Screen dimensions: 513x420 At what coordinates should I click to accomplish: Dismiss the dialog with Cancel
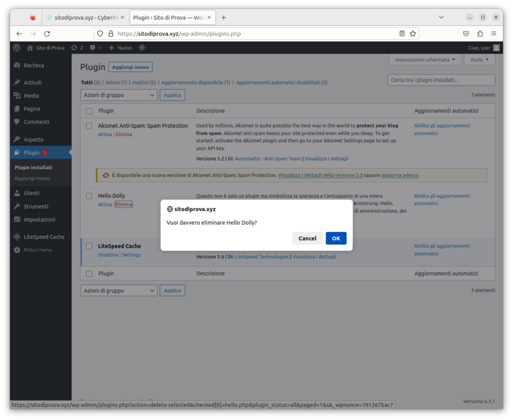(307, 239)
